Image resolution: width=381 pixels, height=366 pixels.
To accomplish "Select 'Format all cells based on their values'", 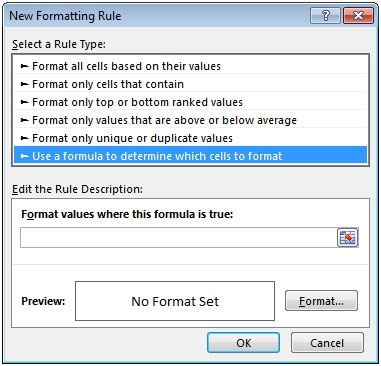I will pos(190,66).
